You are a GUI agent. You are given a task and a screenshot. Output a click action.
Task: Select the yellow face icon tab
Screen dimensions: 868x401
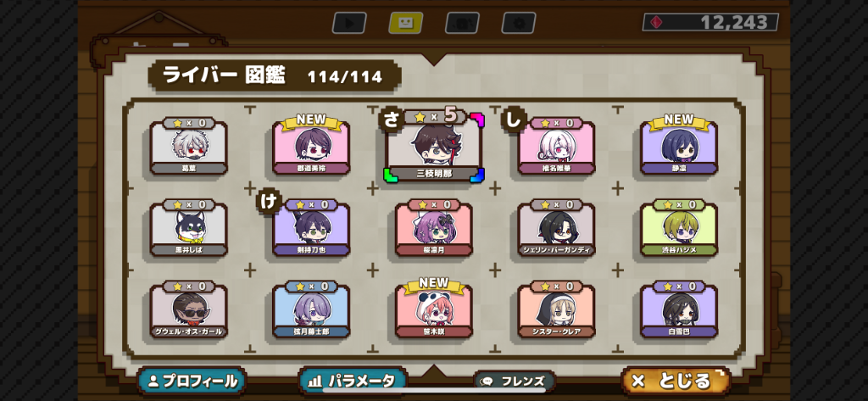click(406, 23)
